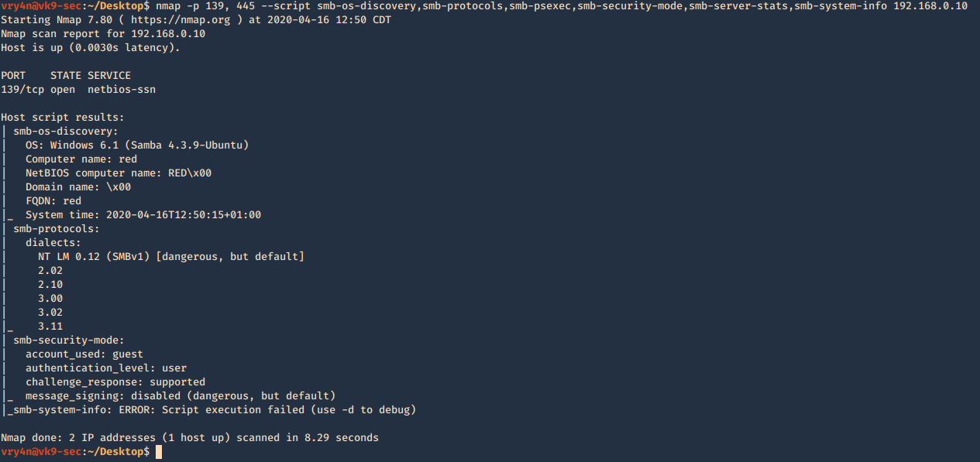The width and height of the screenshot is (980, 462).
Task: Click the smb-security-mode results heading
Action: tap(68, 340)
